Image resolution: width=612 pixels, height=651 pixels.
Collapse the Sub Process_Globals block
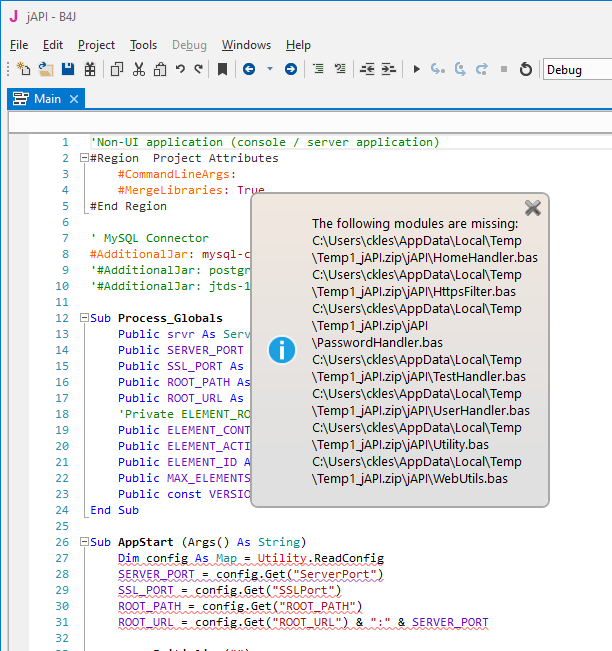83,318
